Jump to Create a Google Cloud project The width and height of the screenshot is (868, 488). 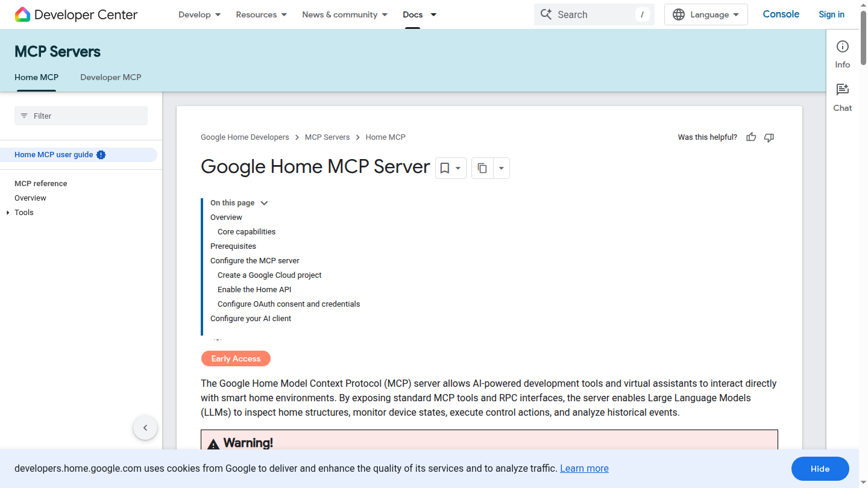269,275
